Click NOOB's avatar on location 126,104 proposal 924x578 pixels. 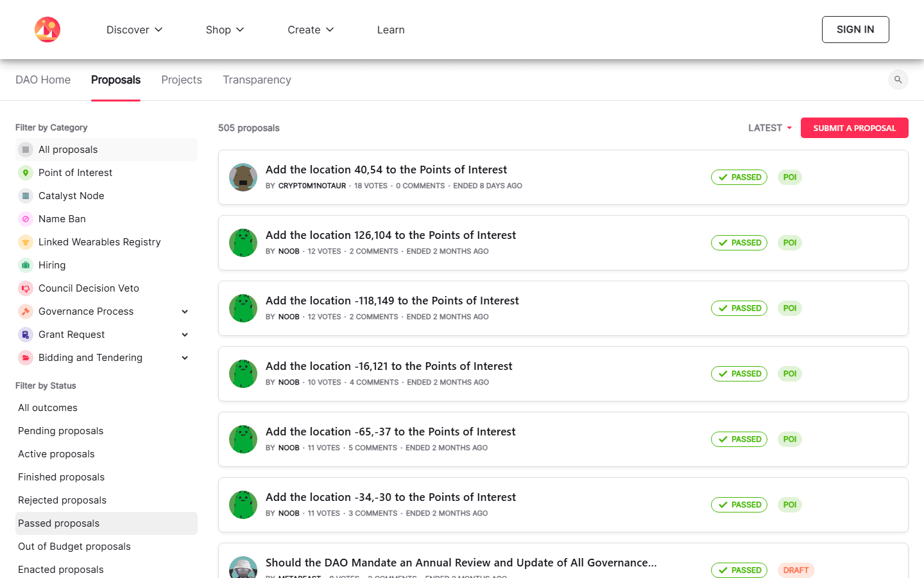click(243, 243)
